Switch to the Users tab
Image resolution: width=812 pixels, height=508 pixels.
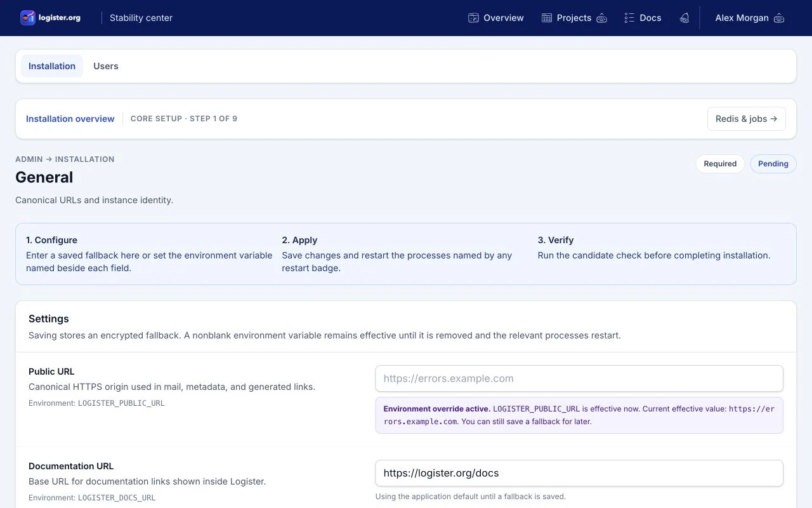coord(106,66)
